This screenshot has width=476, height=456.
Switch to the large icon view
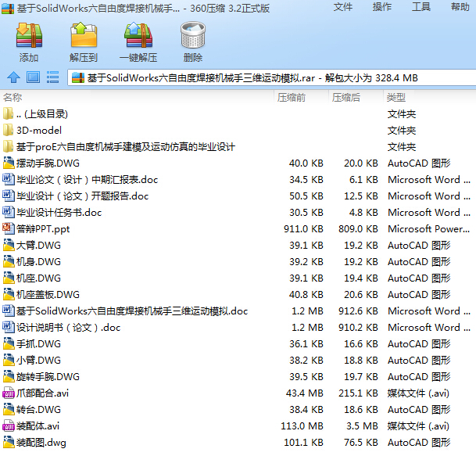point(33,77)
